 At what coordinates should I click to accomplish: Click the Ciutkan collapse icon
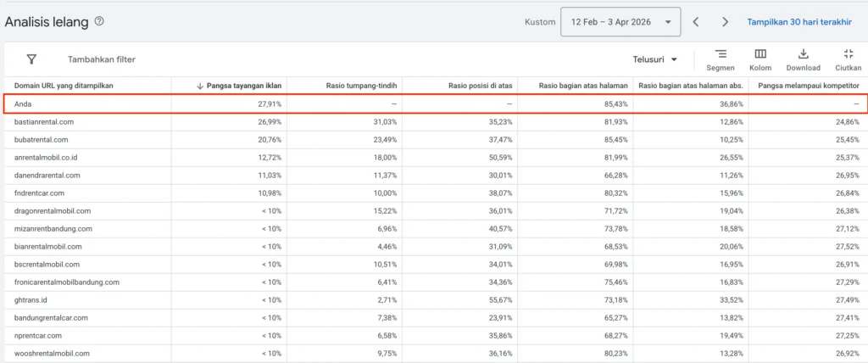tap(848, 54)
